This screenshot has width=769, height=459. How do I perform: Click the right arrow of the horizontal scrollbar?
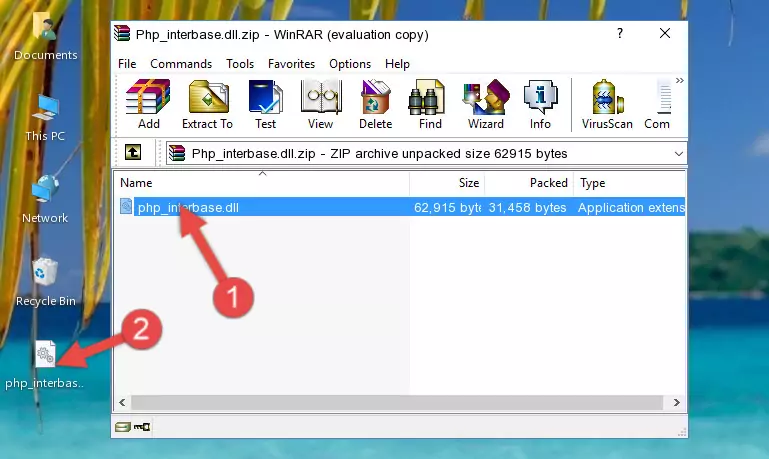coord(677,403)
